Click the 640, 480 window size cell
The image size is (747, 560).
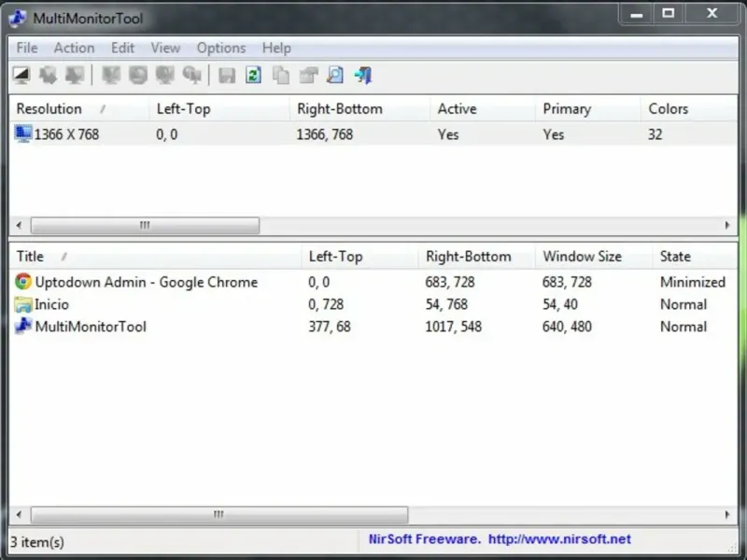567,327
